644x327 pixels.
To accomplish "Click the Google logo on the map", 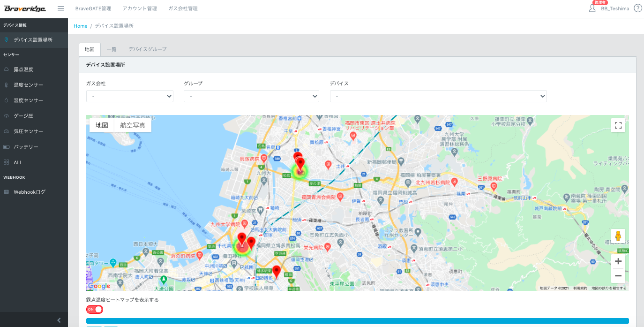I will tap(99, 286).
